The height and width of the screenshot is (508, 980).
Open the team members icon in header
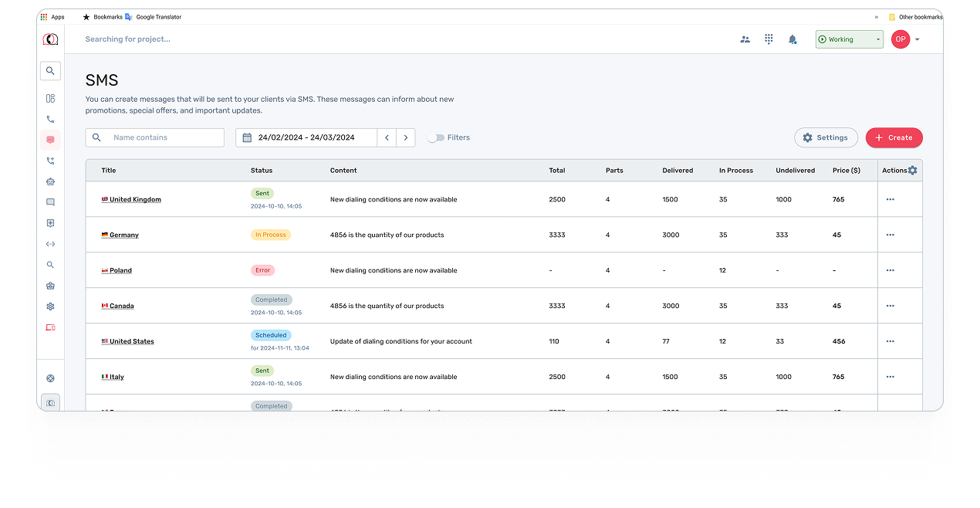click(x=745, y=39)
